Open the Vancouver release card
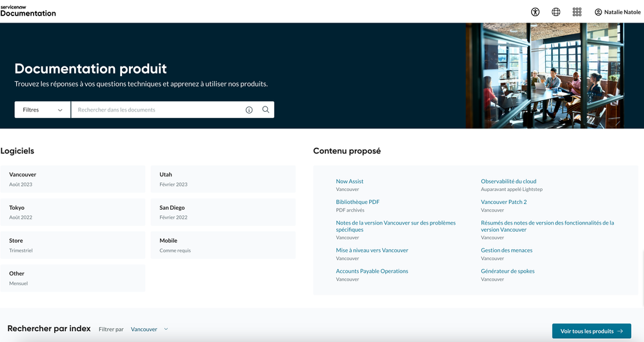 (73, 179)
